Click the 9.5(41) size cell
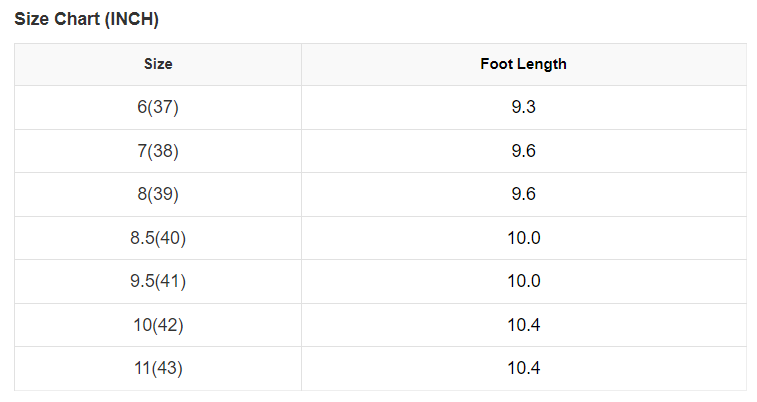Viewport: 757px width, 402px height. point(158,281)
